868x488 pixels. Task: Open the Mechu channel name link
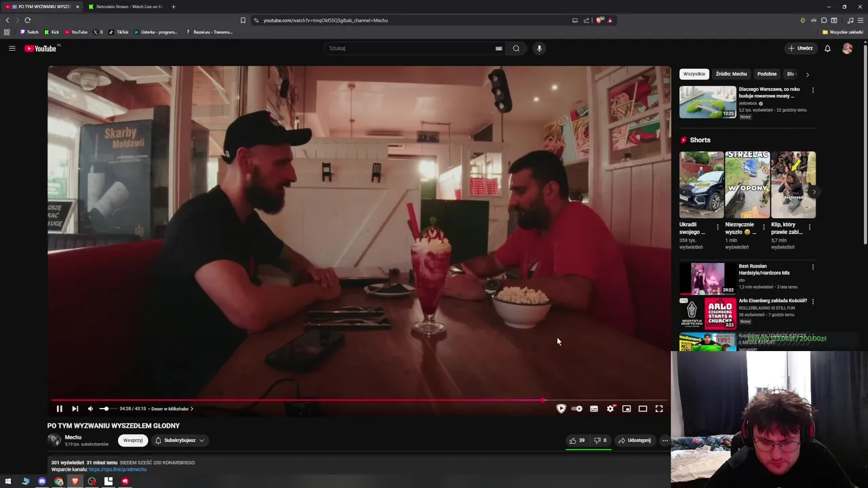73,437
